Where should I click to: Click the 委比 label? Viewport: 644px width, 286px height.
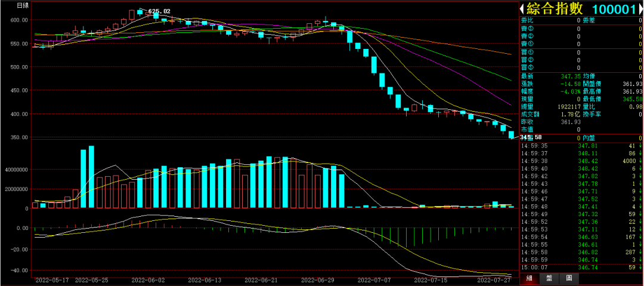click(527, 20)
